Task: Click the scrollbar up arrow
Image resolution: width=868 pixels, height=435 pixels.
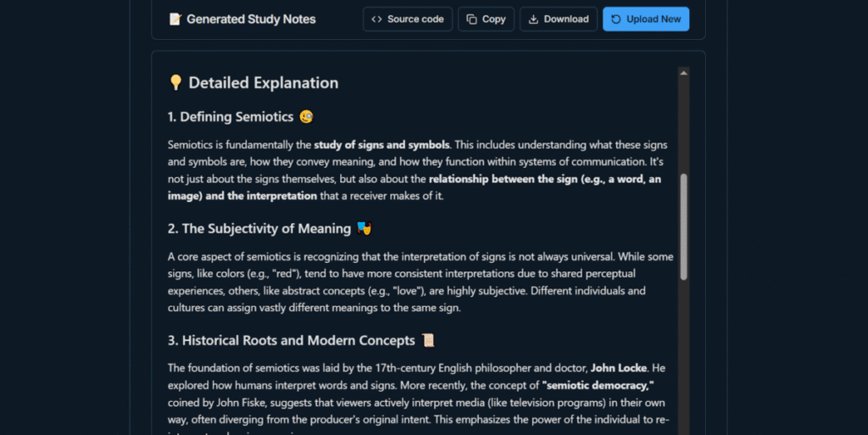Action: coord(683,74)
